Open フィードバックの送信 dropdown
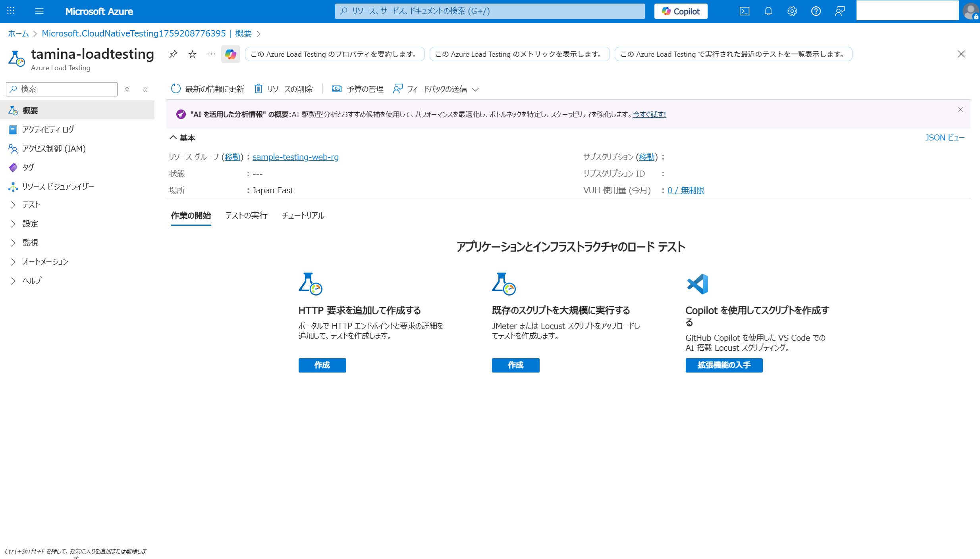Viewport: 980px width, 559px height. coord(436,89)
